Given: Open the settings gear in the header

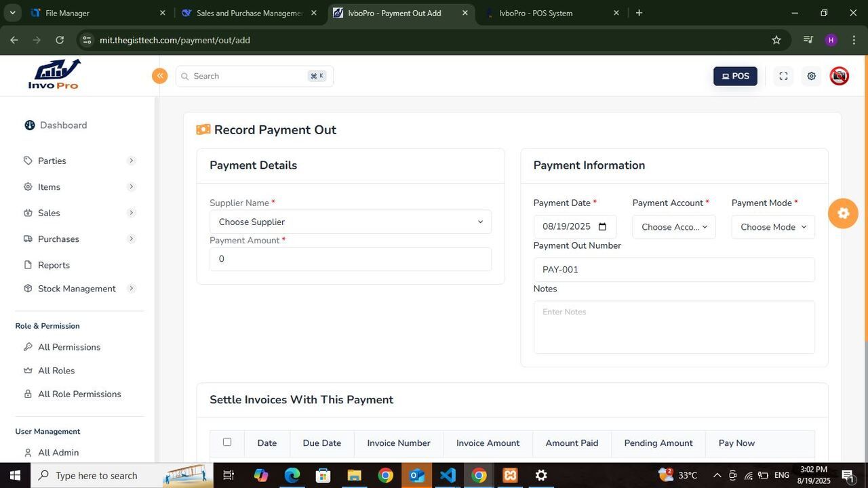Looking at the screenshot, I should tap(811, 77).
